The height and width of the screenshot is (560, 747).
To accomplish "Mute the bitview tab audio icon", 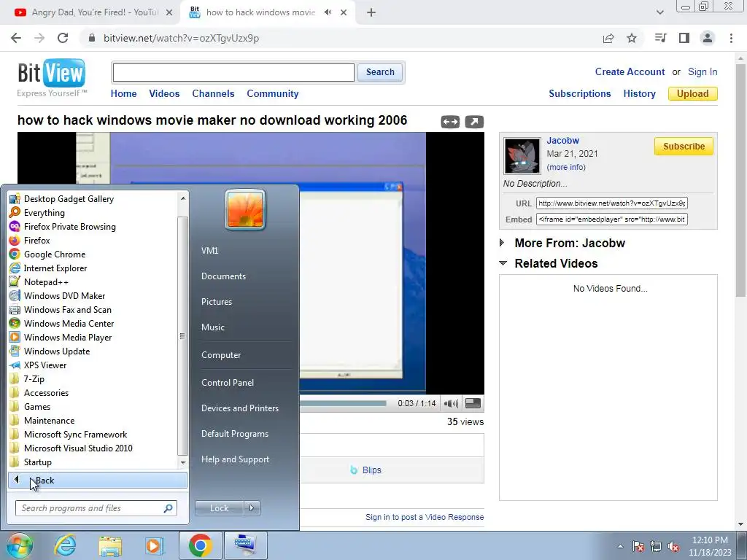I will (328, 12).
